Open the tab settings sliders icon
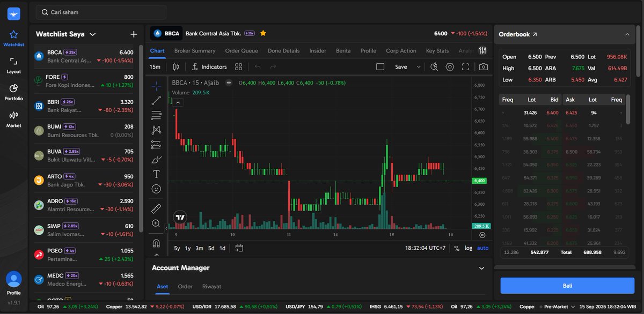This screenshot has width=644, height=314. click(x=482, y=51)
